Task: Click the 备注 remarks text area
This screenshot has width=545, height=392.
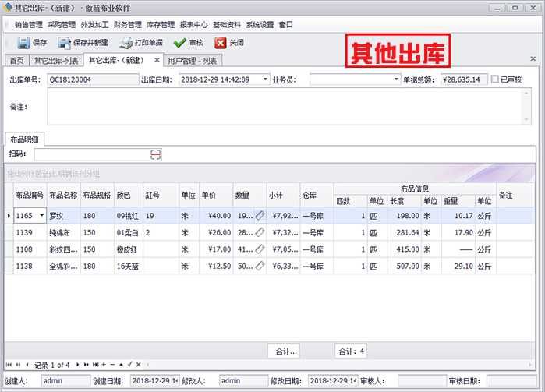Action: coord(284,106)
